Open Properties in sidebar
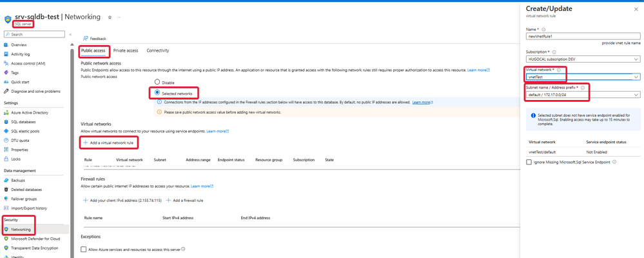 pyautogui.click(x=19, y=150)
